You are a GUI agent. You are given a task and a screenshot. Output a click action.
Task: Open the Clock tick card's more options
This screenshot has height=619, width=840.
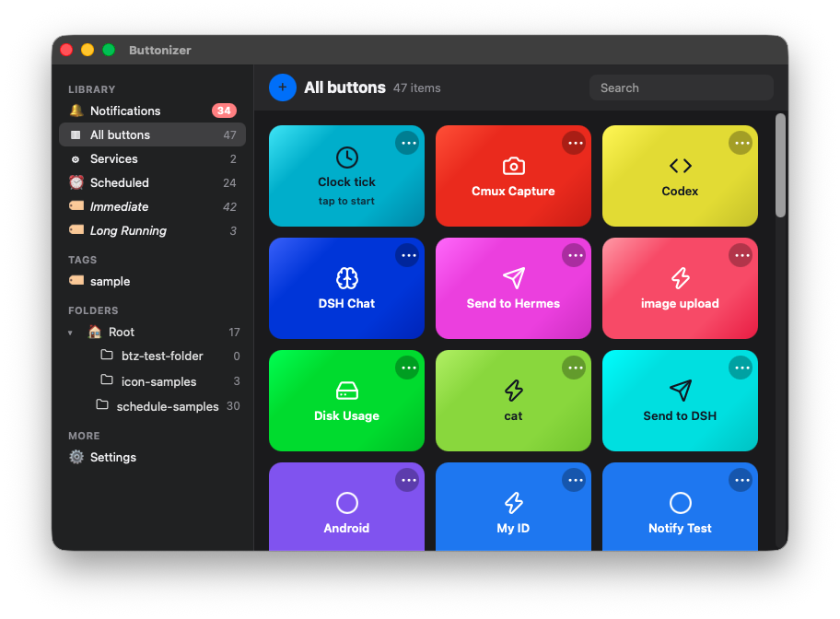point(407,143)
